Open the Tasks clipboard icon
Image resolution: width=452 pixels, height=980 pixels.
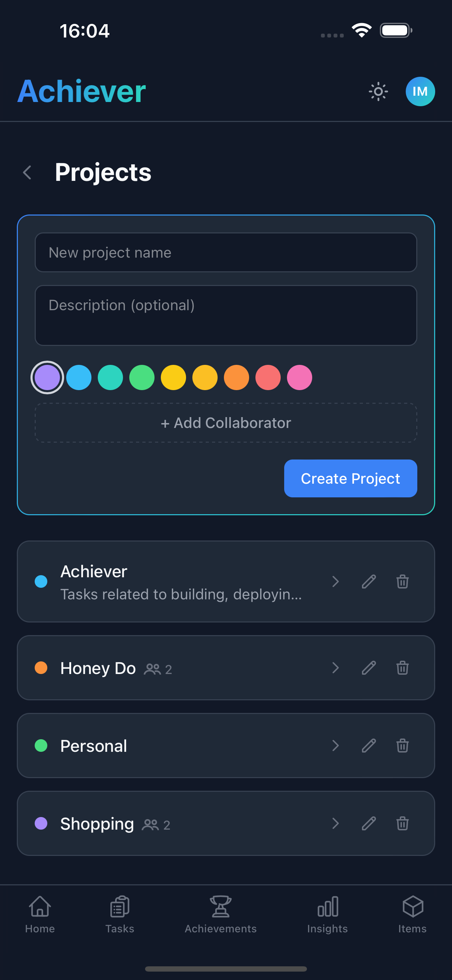click(x=119, y=907)
